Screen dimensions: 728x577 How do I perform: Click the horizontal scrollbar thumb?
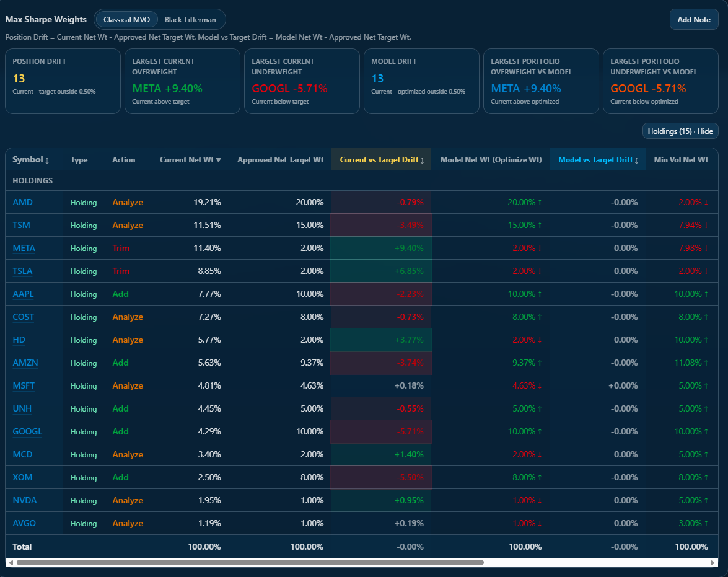(250, 562)
